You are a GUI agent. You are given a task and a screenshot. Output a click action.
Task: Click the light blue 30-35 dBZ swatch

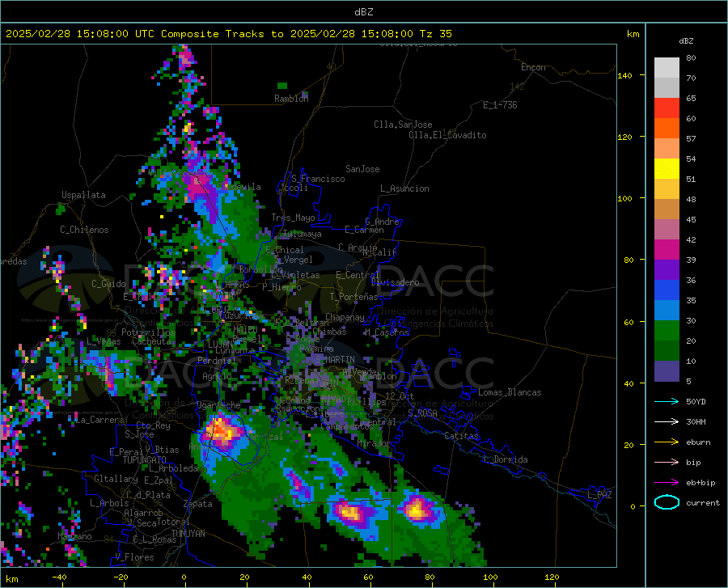click(x=667, y=310)
